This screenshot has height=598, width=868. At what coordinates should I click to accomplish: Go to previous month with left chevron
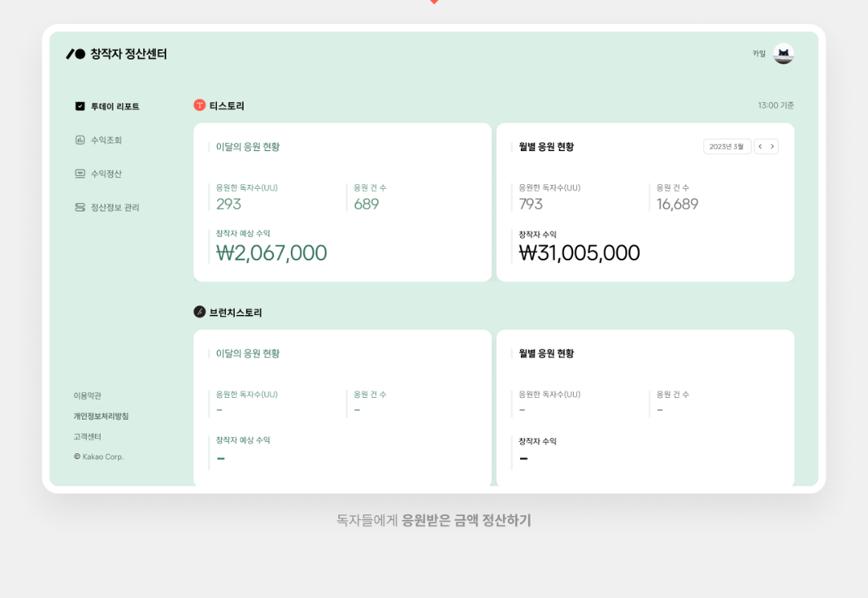[x=760, y=146]
